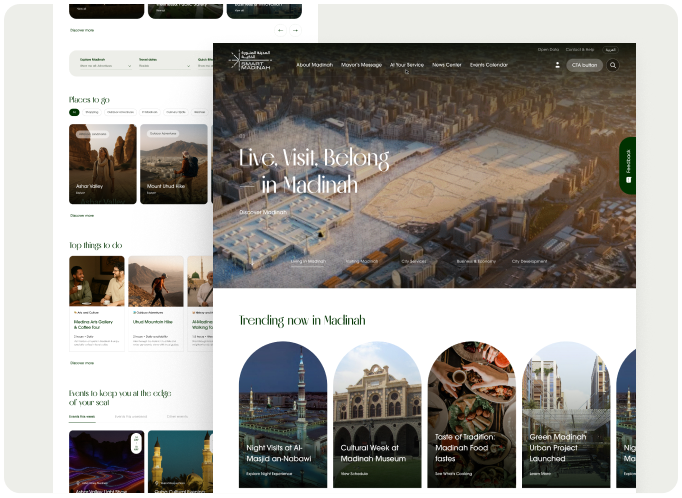Open the At Your Service menu item
This screenshot has width=682, height=498.
[x=407, y=65]
